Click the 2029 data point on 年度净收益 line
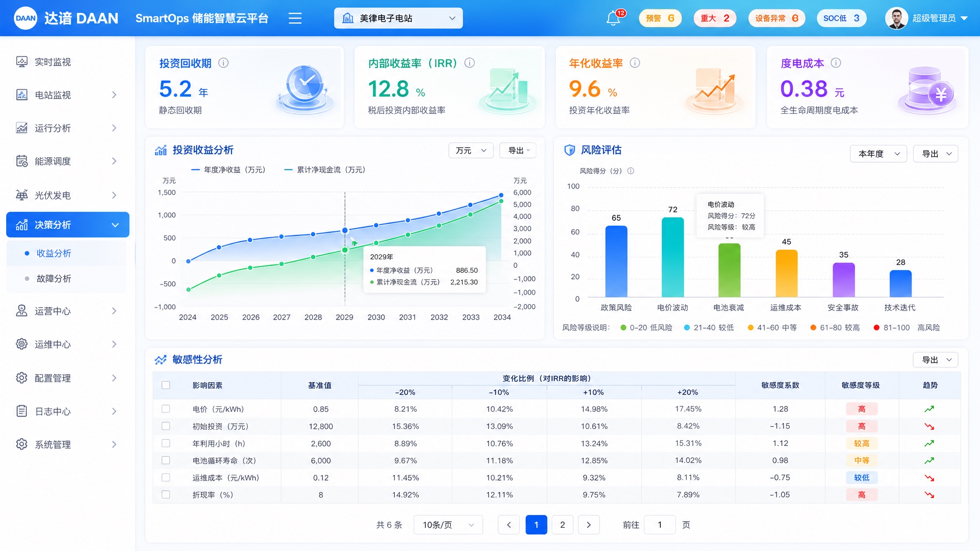Image resolution: width=980 pixels, height=551 pixels. click(345, 231)
